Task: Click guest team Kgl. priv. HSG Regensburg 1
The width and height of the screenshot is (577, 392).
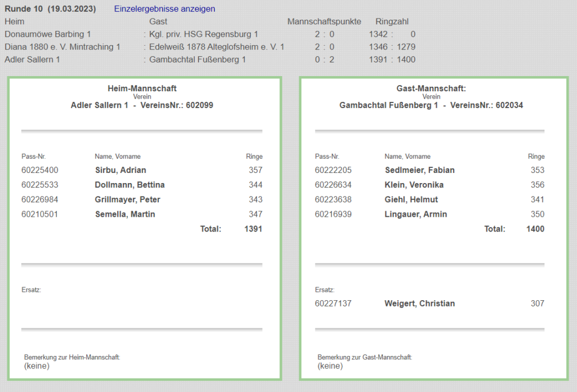Action: pyautogui.click(x=203, y=34)
